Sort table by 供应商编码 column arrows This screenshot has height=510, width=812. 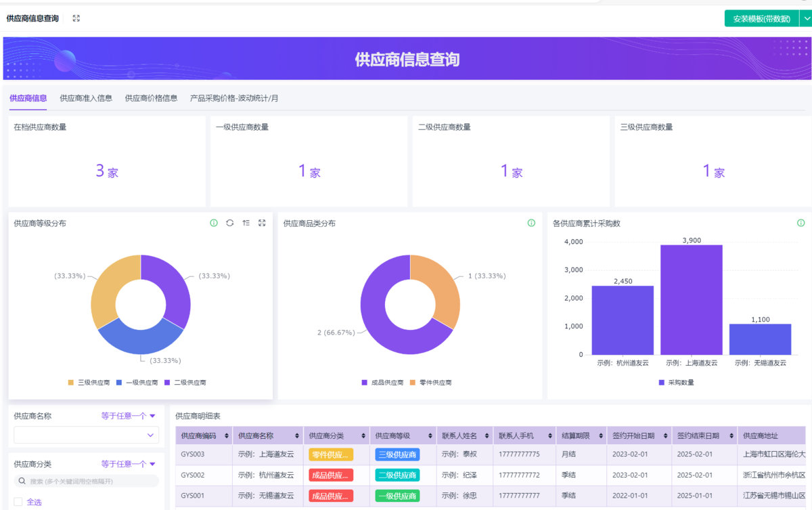(227, 435)
